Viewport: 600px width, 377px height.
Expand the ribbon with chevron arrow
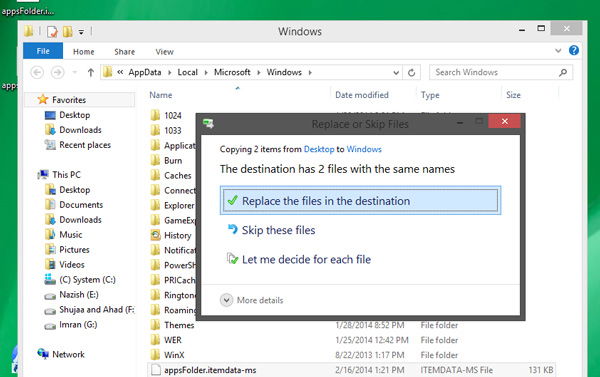pyautogui.click(x=558, y=51)
